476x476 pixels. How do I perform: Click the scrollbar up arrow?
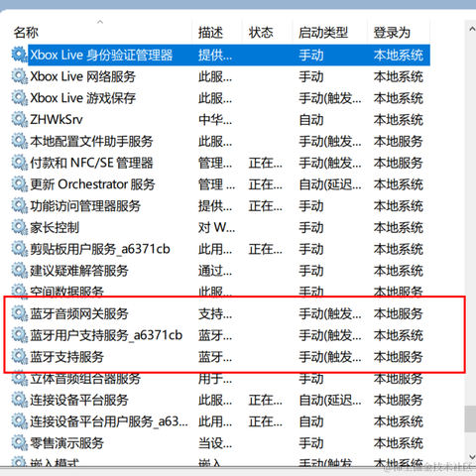471,29
